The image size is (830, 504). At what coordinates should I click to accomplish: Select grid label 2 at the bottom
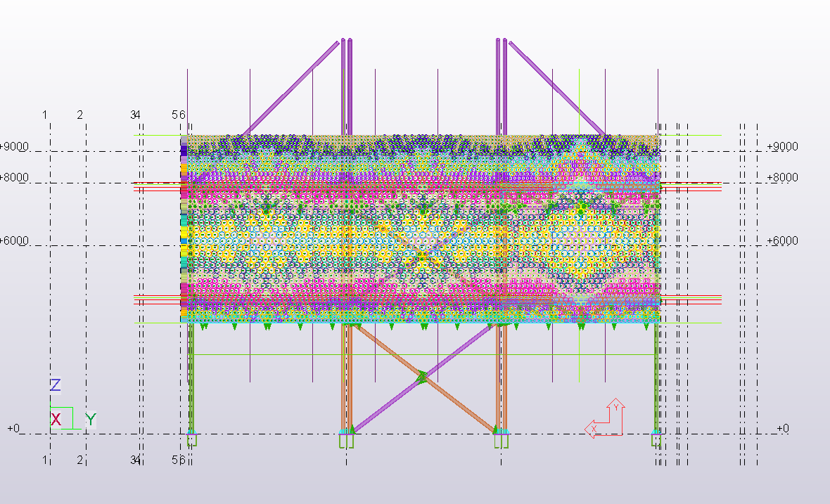coord(80,460)
